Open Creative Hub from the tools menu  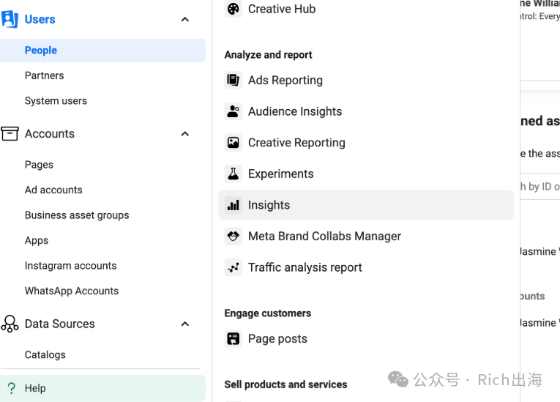pyautogui.click(x=281, y=9)
